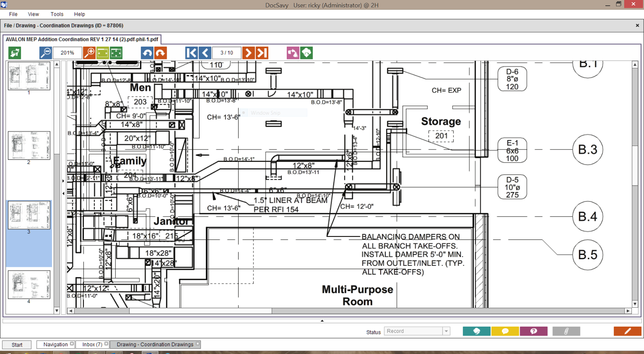Advance to the next page
This screenshot has height=354, width=644.
pyautogui.click(x=248, y=53)
